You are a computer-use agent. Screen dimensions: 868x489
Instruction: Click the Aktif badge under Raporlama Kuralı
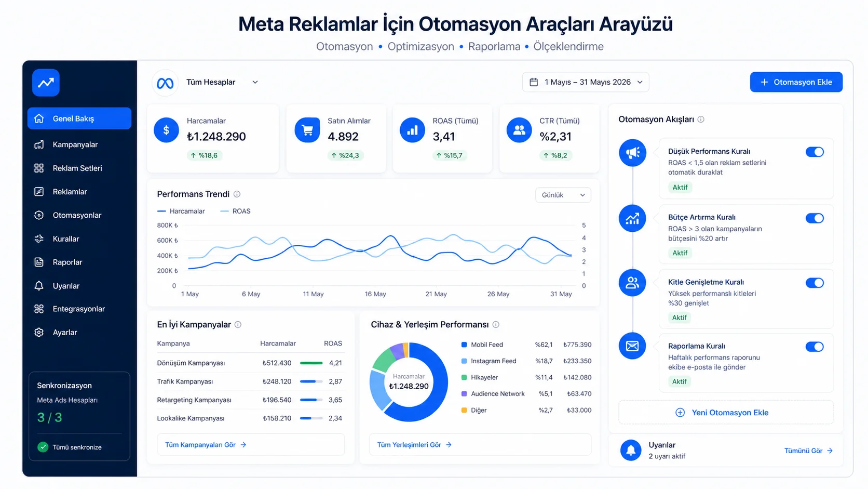(680, 381)
